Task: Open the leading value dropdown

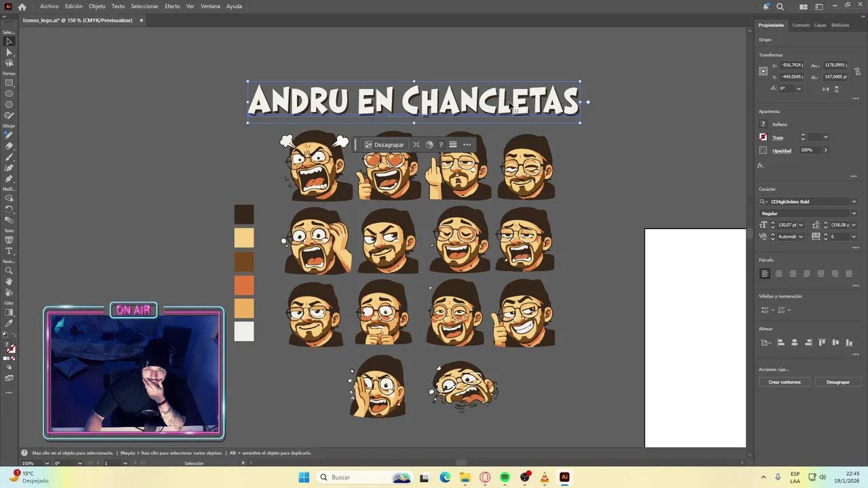Action: (x=854, y=225)
